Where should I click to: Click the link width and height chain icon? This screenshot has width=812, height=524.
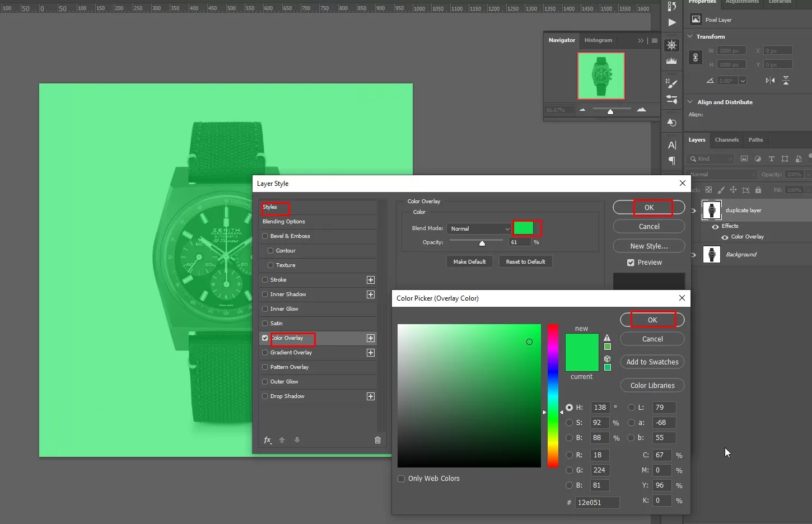696,58
